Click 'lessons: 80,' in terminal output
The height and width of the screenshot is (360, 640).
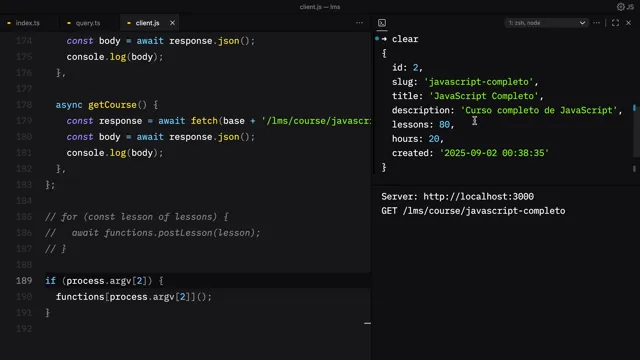[423, 124]
